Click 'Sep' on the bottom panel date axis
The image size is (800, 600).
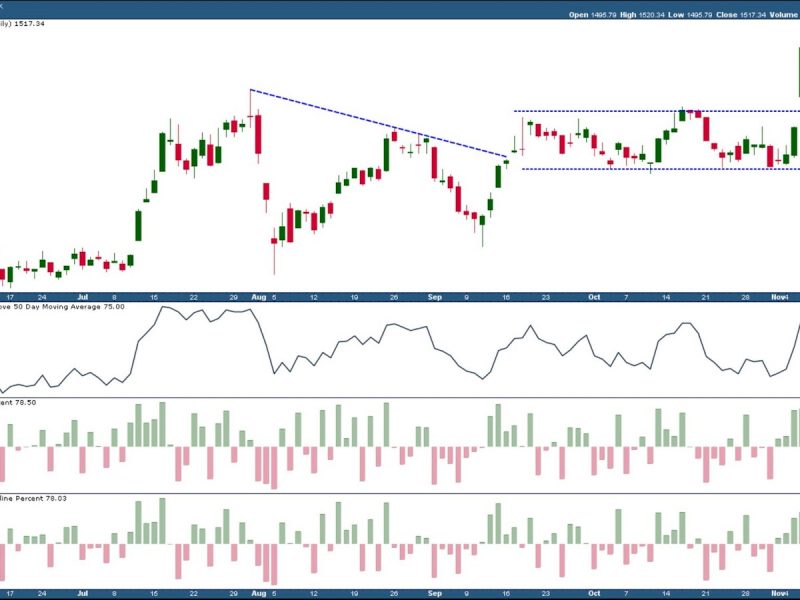[x=434, y=593]
